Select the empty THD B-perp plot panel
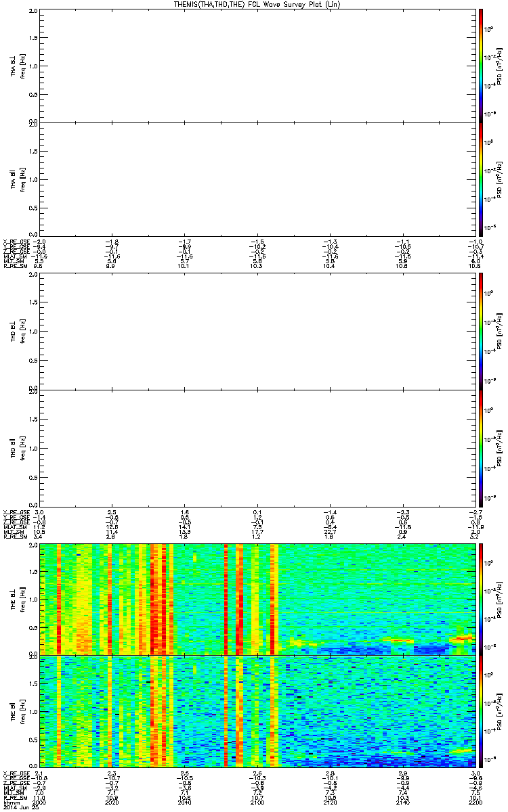The width and height of the screenshot is (508, 812). [257, 332]
